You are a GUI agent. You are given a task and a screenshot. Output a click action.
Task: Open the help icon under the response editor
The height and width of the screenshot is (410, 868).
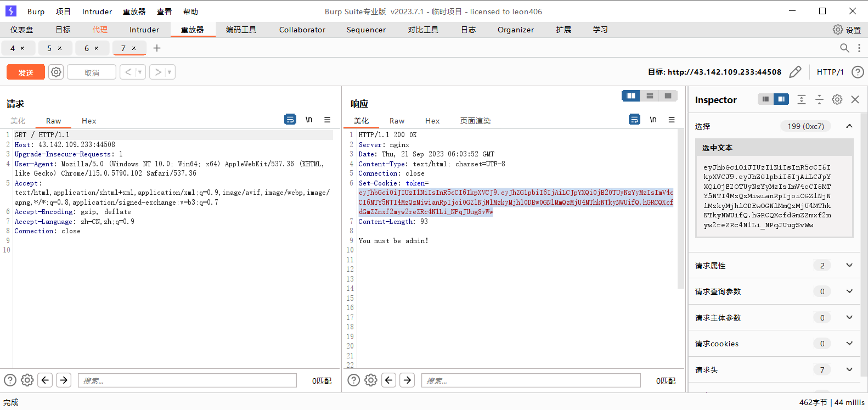click(x=354, y=380)
